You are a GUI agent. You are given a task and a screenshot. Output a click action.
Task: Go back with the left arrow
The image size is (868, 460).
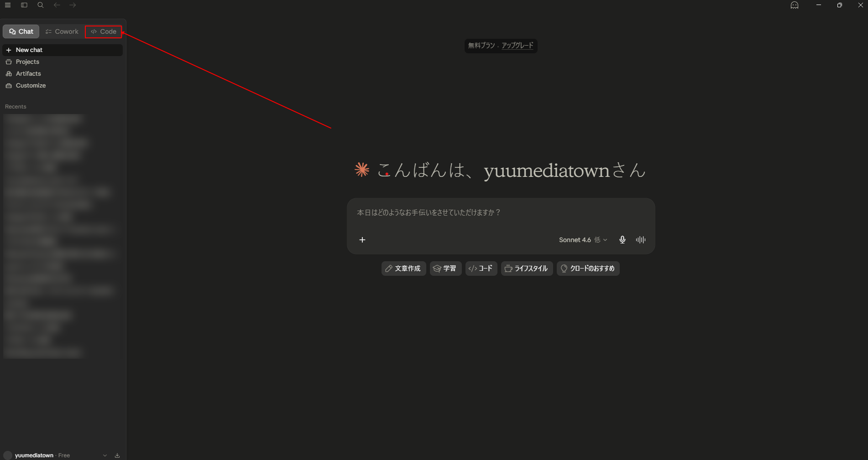pos(57,5)
